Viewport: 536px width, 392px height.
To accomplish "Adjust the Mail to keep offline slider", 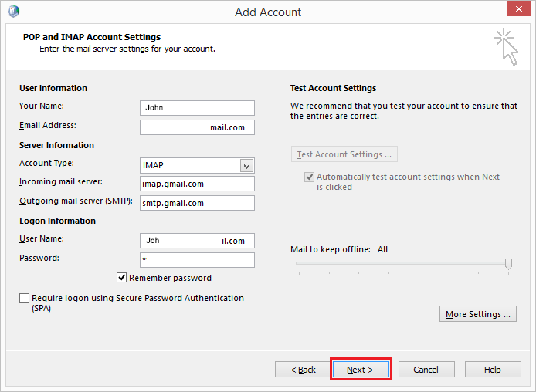I will 508,264.
